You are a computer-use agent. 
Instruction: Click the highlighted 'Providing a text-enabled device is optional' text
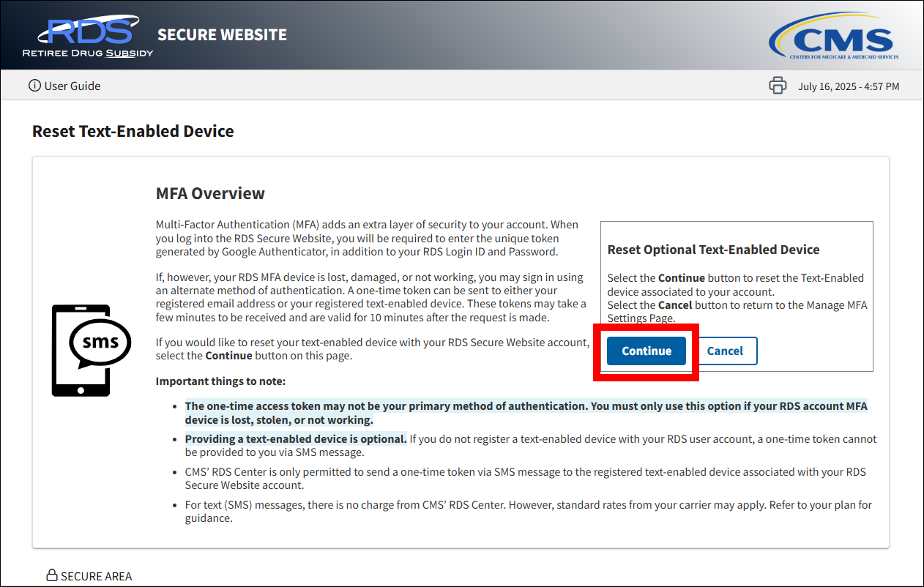pos(296,439)
